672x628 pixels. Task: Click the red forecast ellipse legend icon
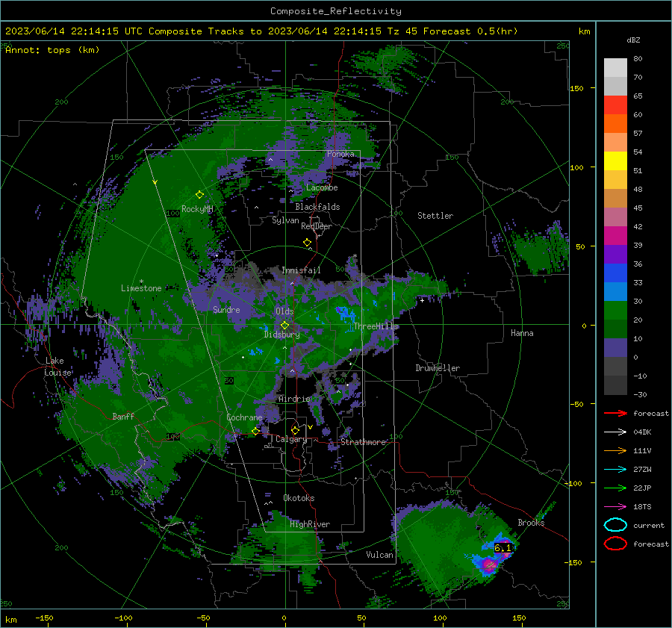click(x=615, y=544)
